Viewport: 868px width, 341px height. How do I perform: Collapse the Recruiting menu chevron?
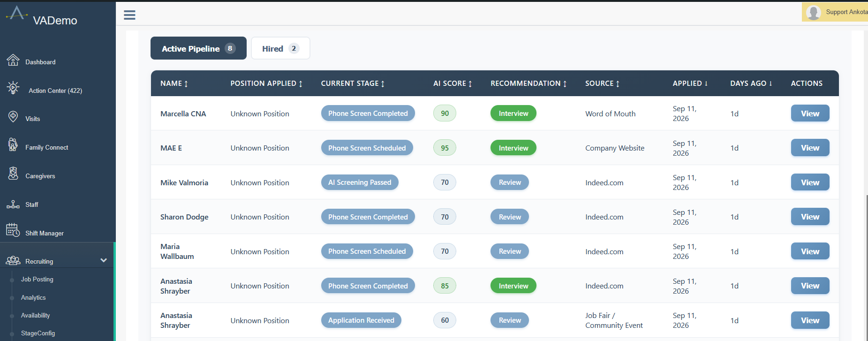104,260
